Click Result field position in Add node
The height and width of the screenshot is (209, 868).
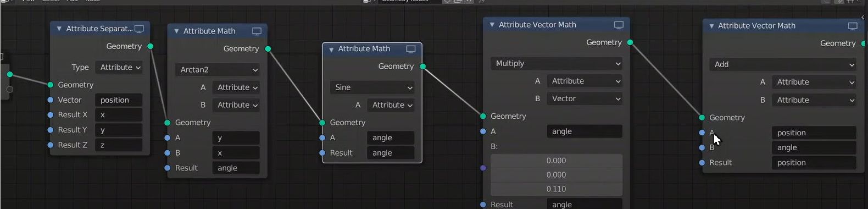coord(814,163)
